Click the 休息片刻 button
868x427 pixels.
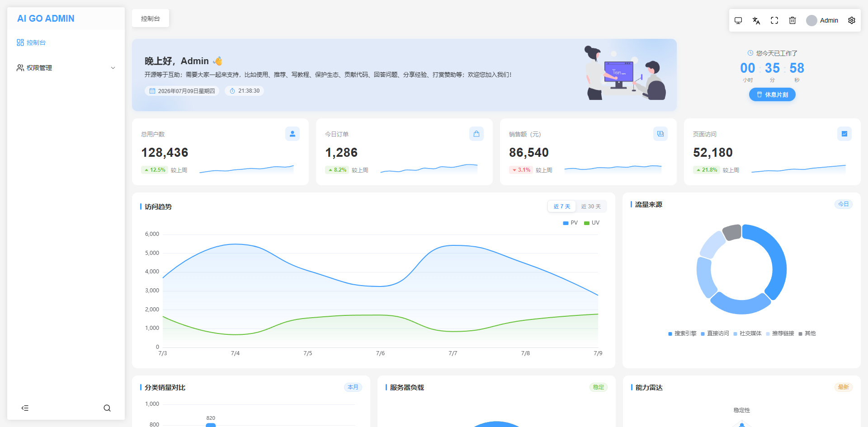point(772,94)
